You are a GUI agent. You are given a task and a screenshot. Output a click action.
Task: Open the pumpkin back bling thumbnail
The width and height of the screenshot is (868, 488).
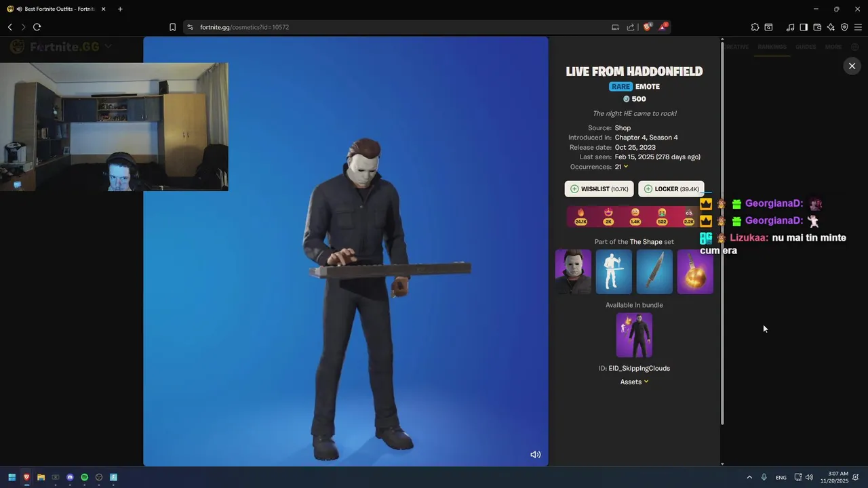pyautogui.click(x=695, y=272)
